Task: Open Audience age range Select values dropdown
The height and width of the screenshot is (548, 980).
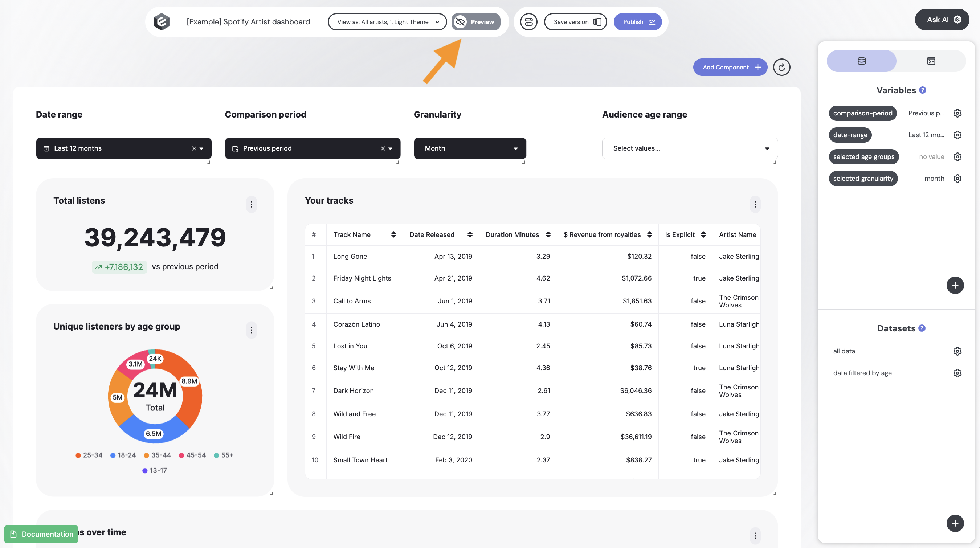Action: pyautogui.click(x=689, y=148)
